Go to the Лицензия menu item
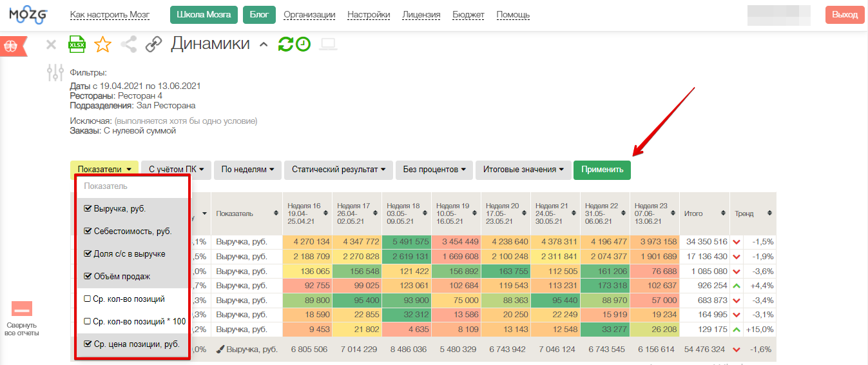This screenshot has width=868, height=365. coord(421,15)
